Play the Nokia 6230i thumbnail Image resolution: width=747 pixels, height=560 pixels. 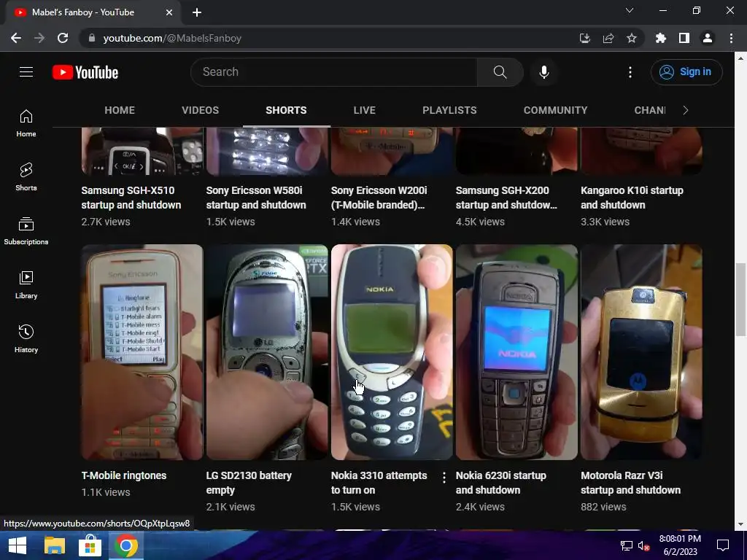516,352
